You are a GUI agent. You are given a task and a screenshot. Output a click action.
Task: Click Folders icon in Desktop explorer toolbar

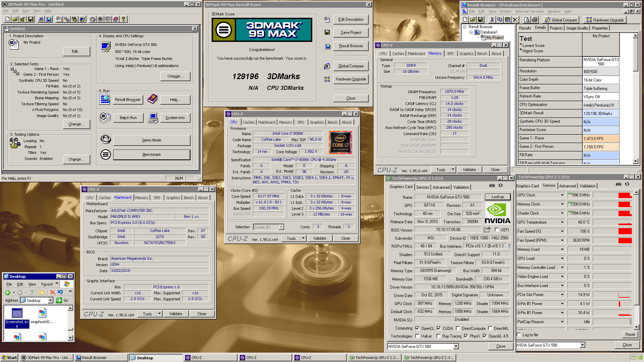[42, 292]
